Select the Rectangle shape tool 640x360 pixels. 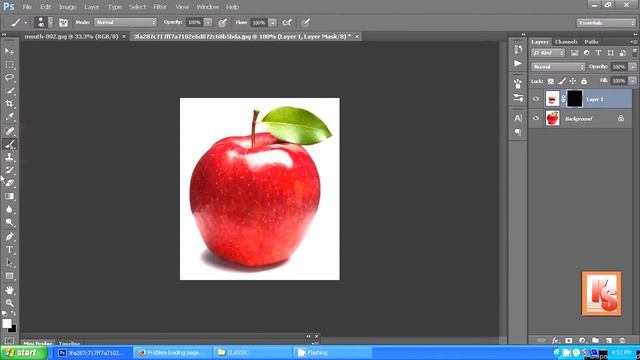point(9,276)
